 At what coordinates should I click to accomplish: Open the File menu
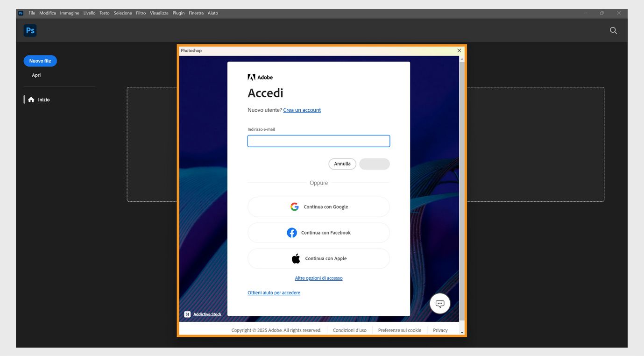[x=32, y=13]
